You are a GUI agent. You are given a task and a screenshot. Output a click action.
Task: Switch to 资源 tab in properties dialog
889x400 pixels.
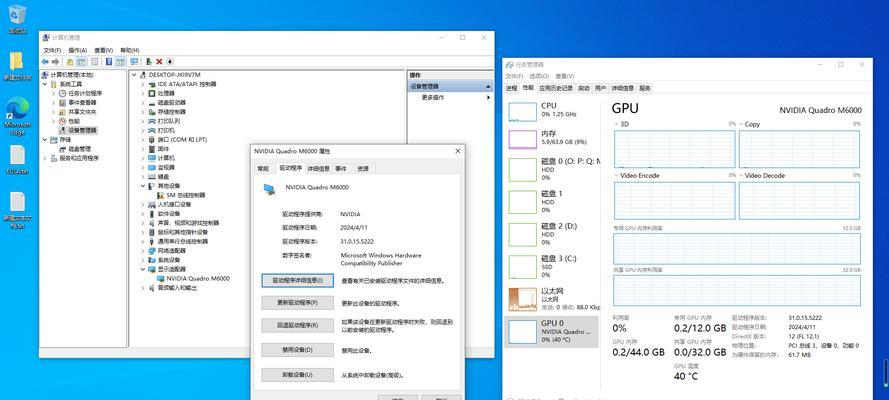tap(363, 169)
